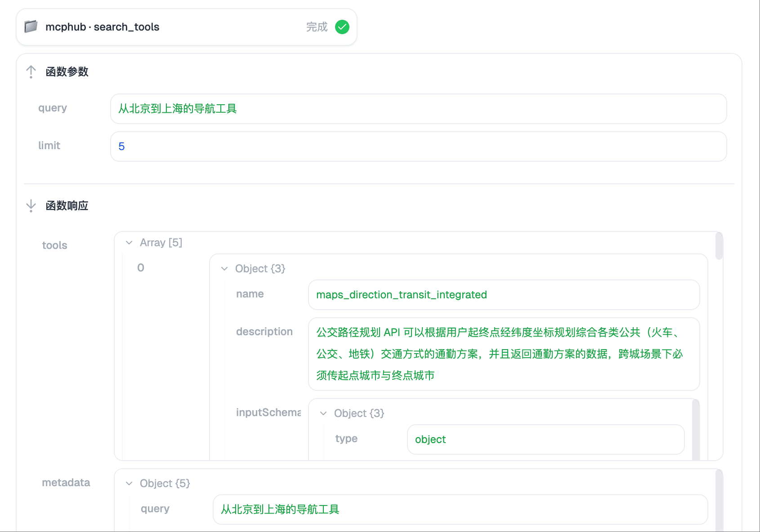Collapse the inputSchema Object {3} chevron
The height and width of the screenshot is (532, 760).
323,413
